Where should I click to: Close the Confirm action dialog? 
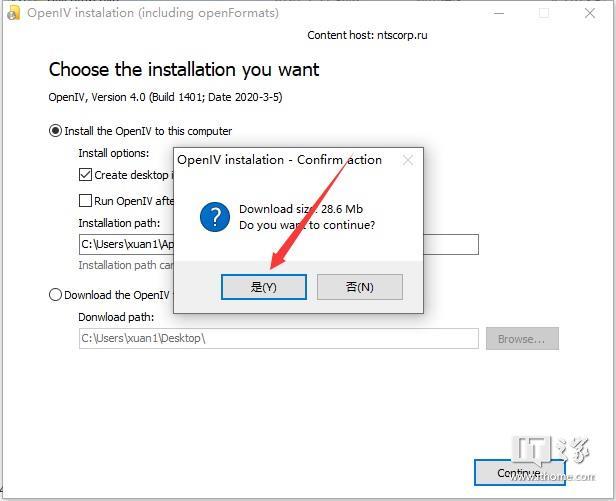[408, 160]
